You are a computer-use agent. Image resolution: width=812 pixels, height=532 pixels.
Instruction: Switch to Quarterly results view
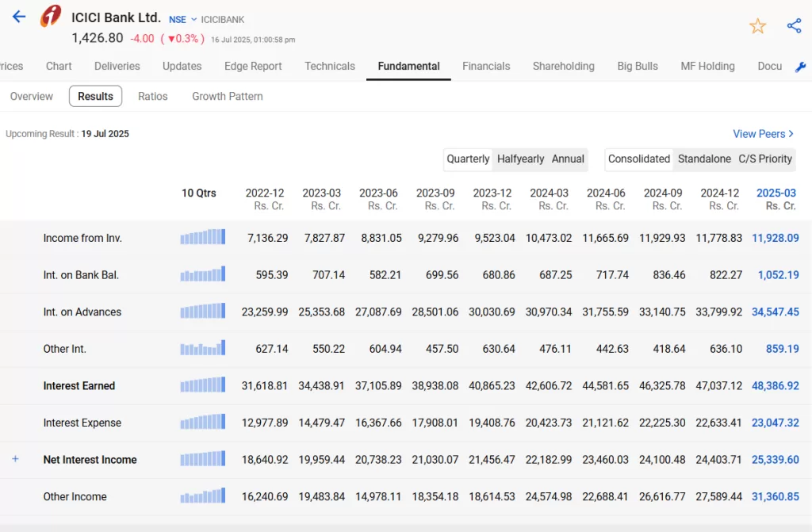tap(468, 159)
